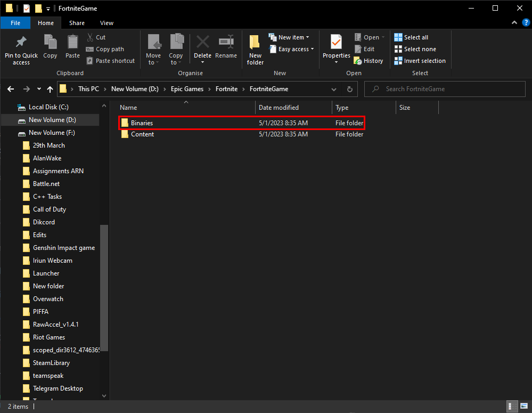
Task: Click Paste shortcut in the ribbon
Action: click(x=111, y=61)
